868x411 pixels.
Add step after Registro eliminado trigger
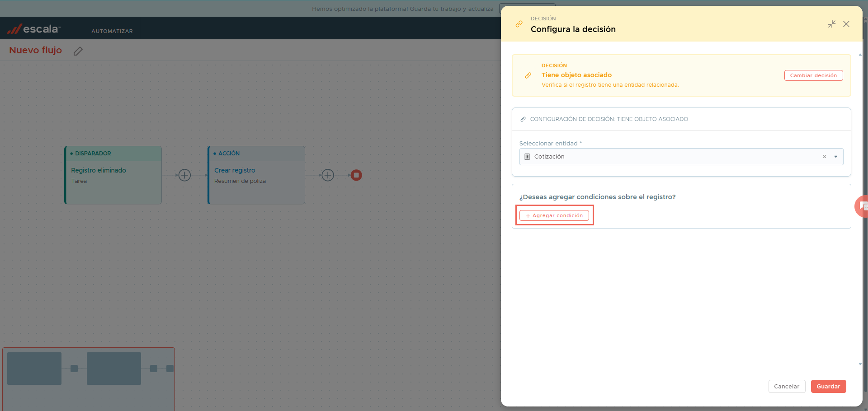[x=184, y=175]
